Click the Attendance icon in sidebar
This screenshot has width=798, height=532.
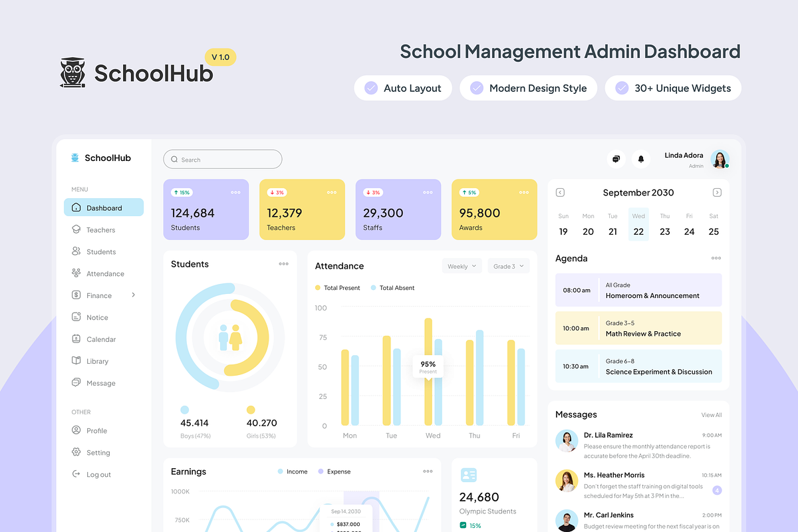click(76, 273)
